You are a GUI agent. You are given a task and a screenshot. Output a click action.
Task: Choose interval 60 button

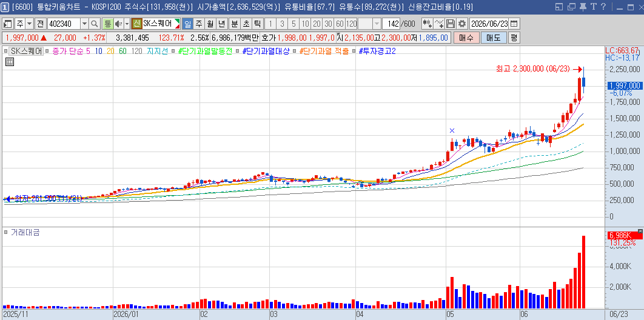point(340,24)
